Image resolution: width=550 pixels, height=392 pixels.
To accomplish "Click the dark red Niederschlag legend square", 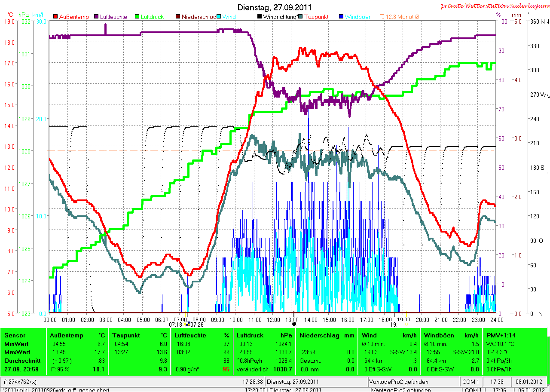I will (178, 17).
